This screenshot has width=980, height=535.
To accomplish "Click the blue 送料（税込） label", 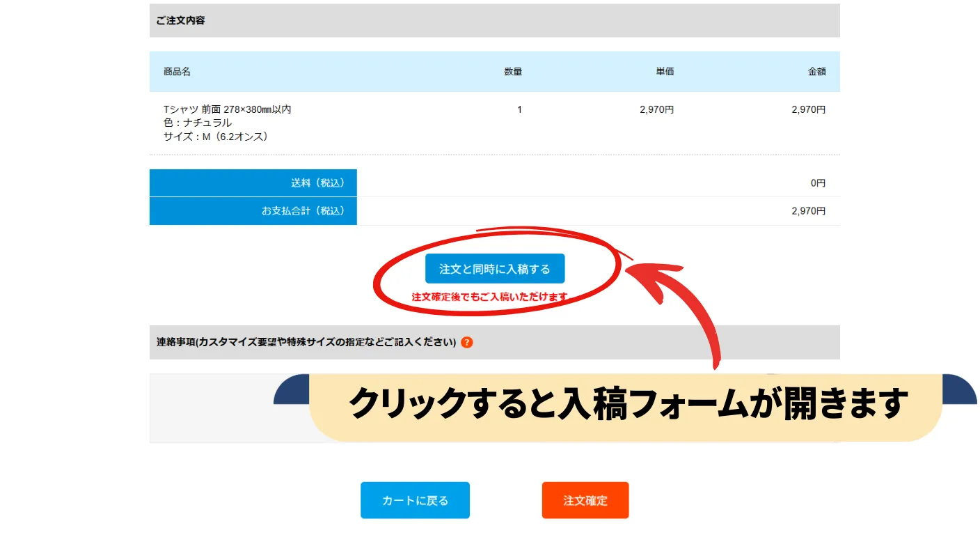I will pos(317,183).
